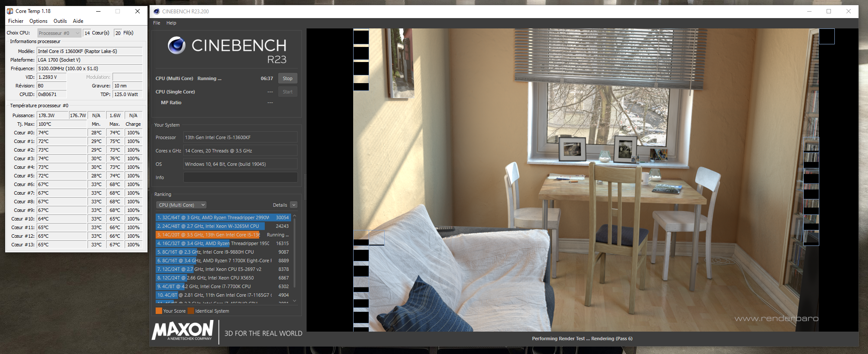Select the Core i9-9880H ranking entry

click(x=223, y=252)
